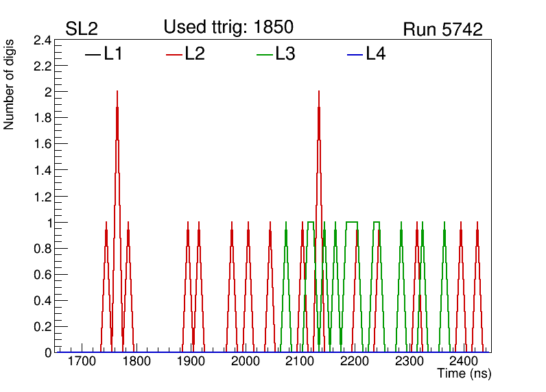Image resolution: width=546 pixels, height=392 pixels.
Task: Click the 1 tick label on y-axis
Action: (x=48, y=223)
